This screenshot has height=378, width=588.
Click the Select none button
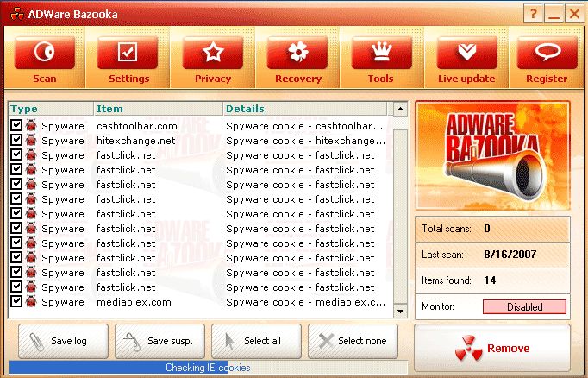353,341
